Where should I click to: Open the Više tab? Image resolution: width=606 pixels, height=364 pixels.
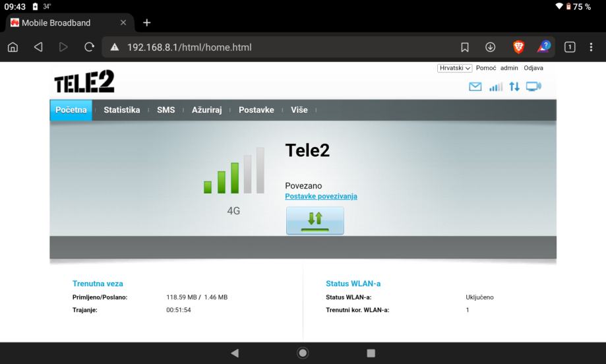point(299,109)
